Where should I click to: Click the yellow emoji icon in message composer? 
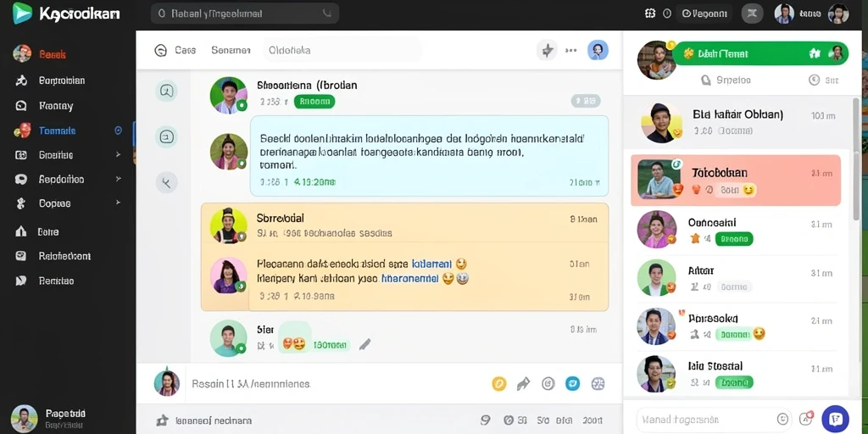[x=498, y=384]
